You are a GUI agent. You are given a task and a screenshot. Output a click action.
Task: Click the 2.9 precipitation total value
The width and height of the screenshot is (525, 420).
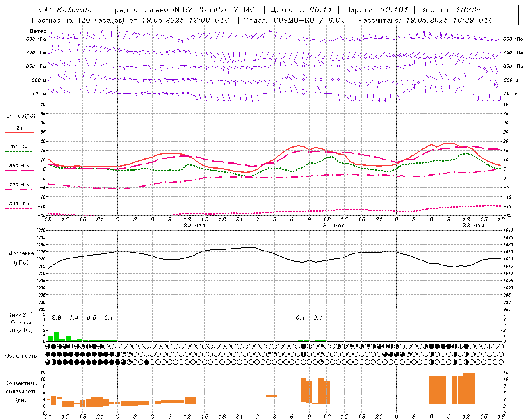(57, 317)
